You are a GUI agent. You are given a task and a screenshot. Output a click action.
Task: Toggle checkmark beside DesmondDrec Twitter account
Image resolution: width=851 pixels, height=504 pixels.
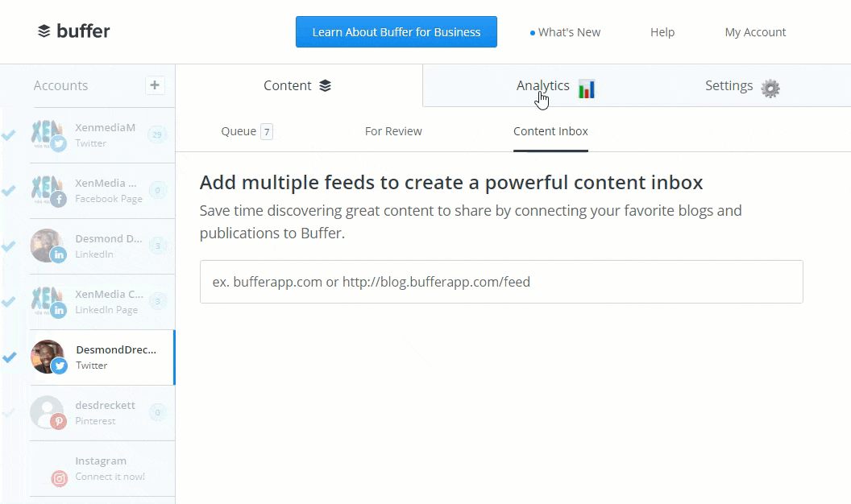(9, 357)
